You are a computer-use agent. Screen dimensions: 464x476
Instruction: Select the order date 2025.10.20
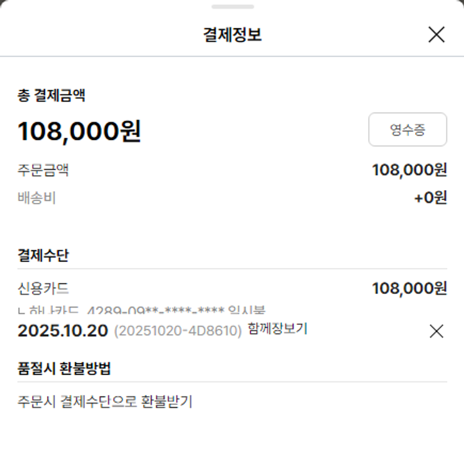point(62,331)
